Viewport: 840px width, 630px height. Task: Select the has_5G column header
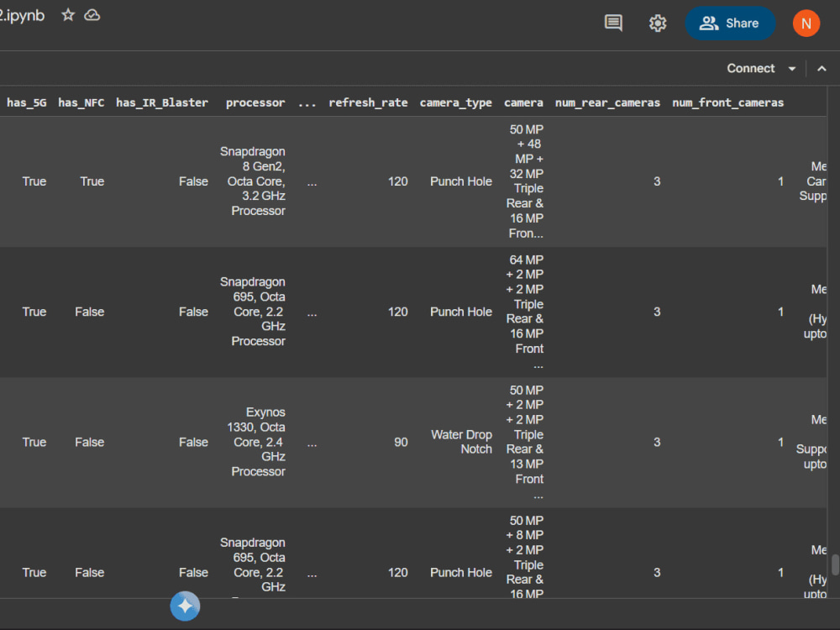click(26, 102)
